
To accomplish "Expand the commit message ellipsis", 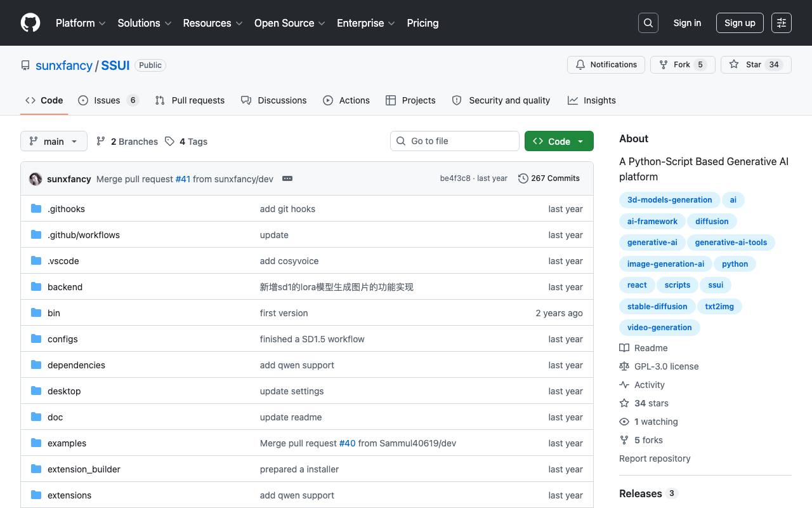I will (287, 178).
